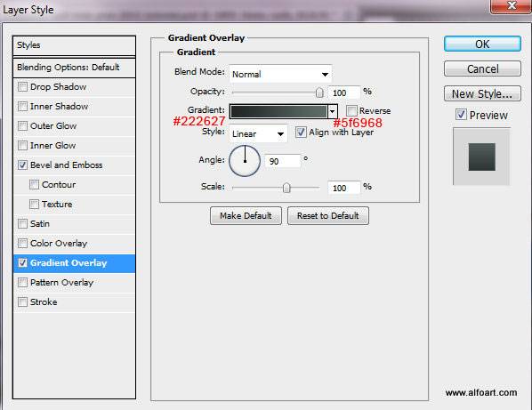
Task: Disable Bevel and Emboss checkbox
Action: coord(22,165)
